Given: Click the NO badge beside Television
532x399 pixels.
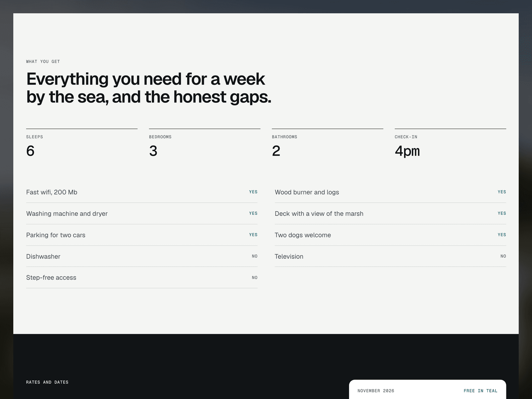Looking at the screenshot, I should point(503,256).
